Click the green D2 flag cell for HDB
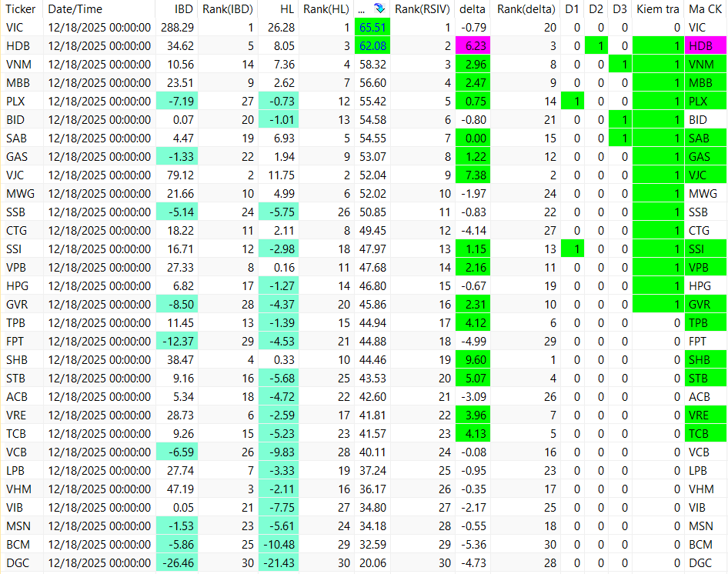 [x=596, y=46]
